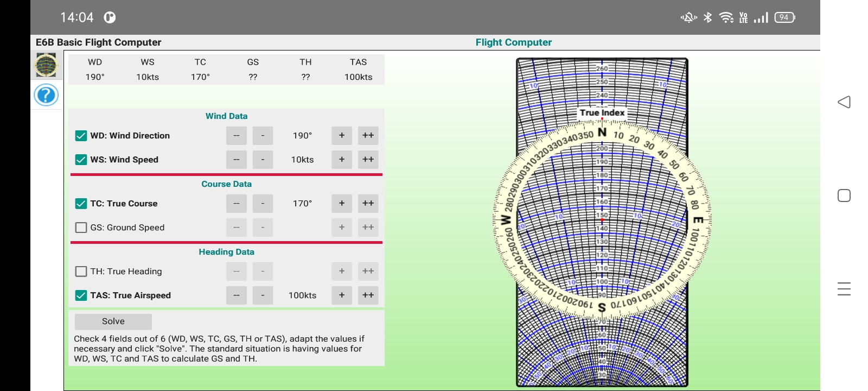Viewport: 868px width, 391px height.
Task: Increase Wind Speed with the double-plus button
Action: (x=368, y=160)
